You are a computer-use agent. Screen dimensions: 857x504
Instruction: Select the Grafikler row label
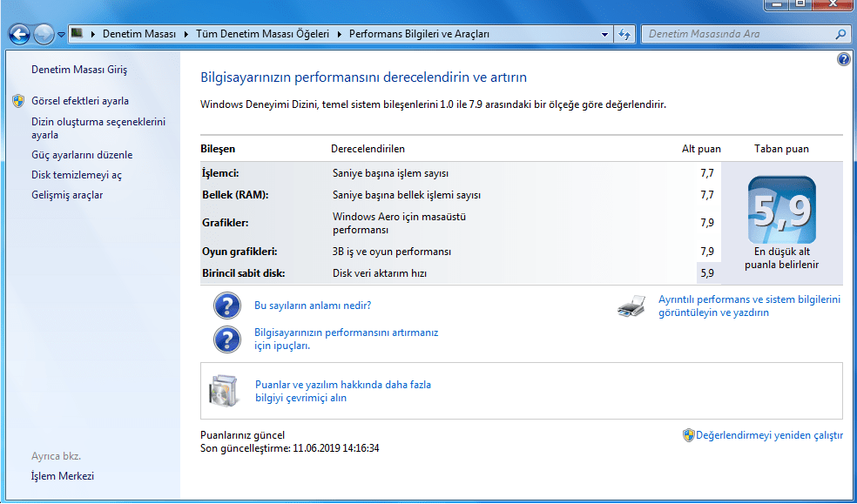point(226,223)
